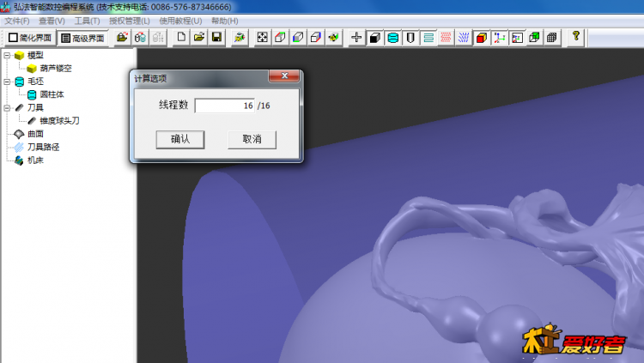Cancel with the 取消 button
The image size is (644, 363).
coord(252,140)
